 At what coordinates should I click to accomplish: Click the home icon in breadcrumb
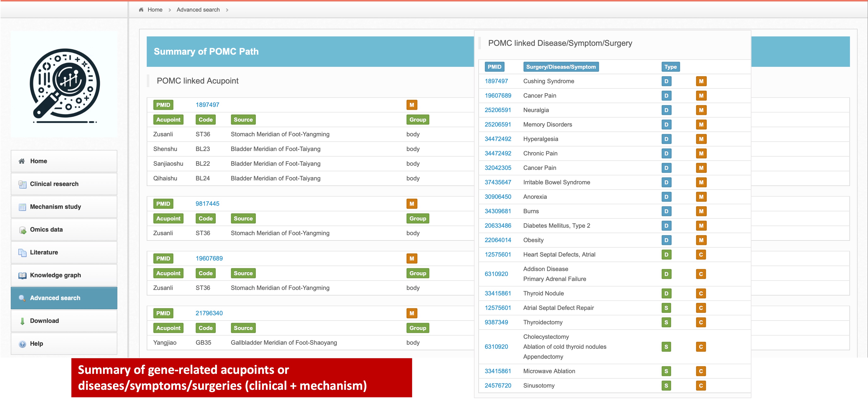pyautogui.click(x=141, y=10)
